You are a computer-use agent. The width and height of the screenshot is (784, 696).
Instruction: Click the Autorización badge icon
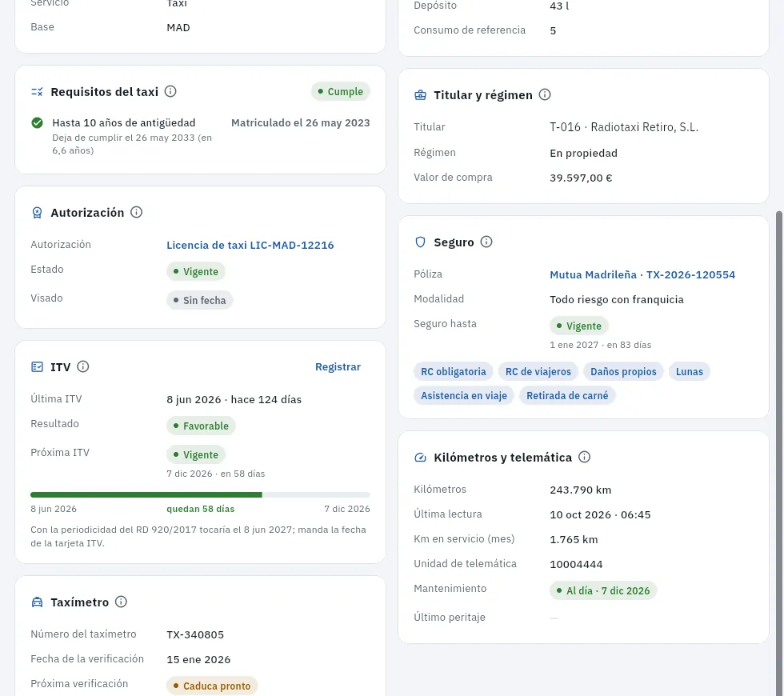pos(37,213)
